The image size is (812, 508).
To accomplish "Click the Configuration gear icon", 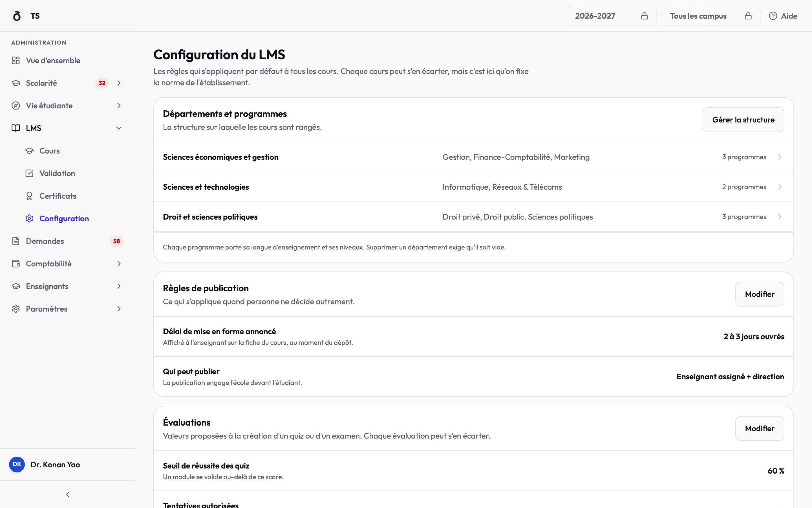I will click(30, 218).
